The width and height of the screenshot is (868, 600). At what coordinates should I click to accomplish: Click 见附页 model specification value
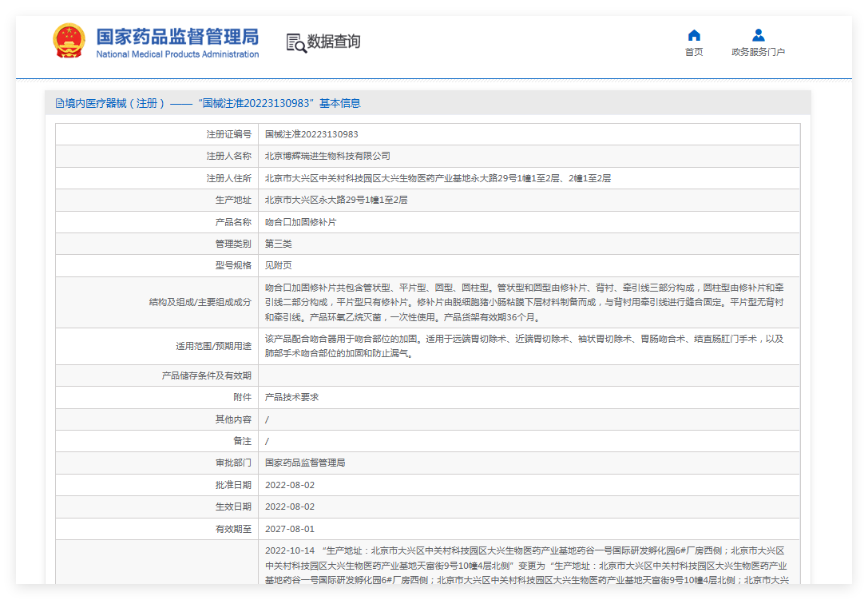click(x=279, y=265)
